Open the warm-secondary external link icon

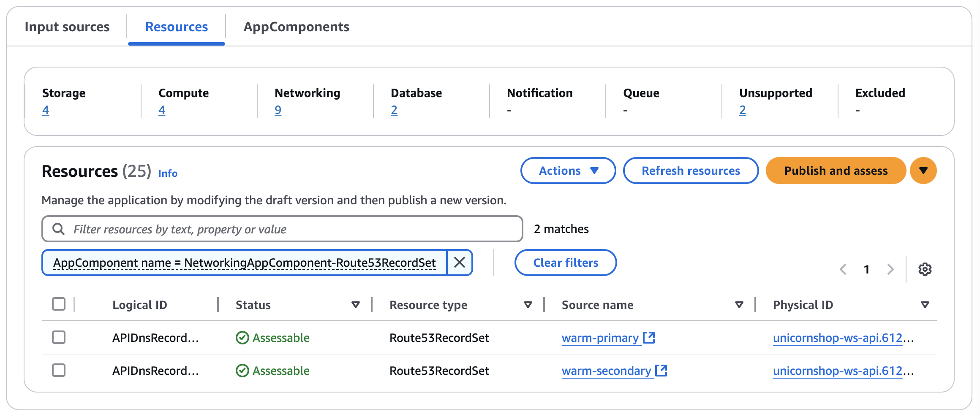661,370
